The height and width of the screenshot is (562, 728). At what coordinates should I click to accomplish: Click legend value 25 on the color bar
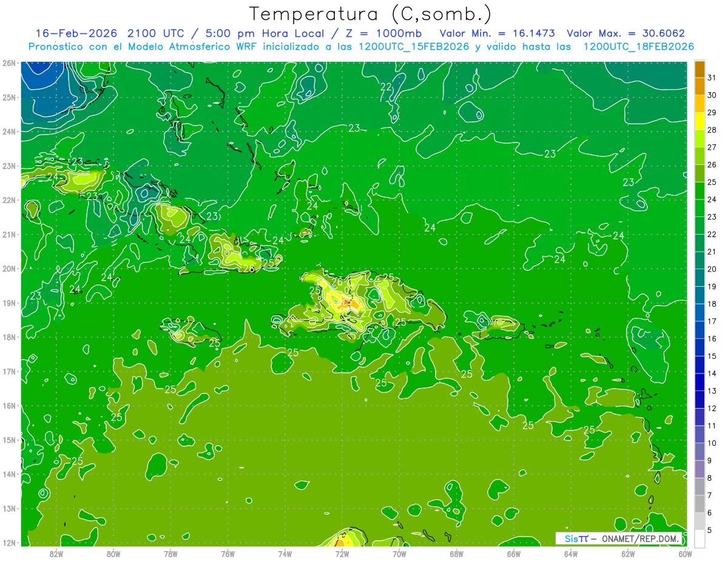pos(712,182)
